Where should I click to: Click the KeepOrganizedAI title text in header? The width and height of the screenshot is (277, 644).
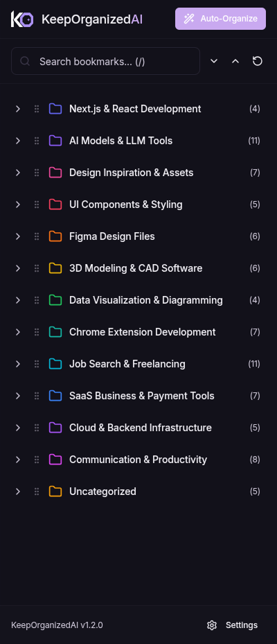click(x=92, y=19)
